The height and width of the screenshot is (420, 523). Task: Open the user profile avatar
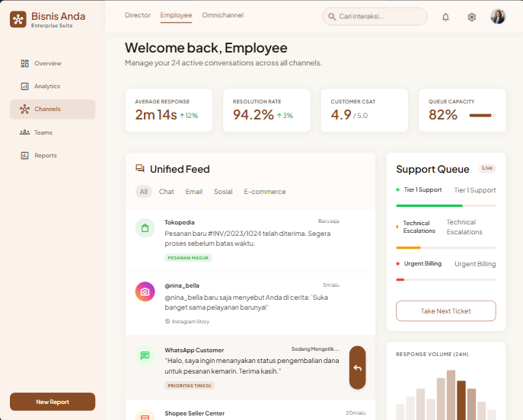[498, 17]
